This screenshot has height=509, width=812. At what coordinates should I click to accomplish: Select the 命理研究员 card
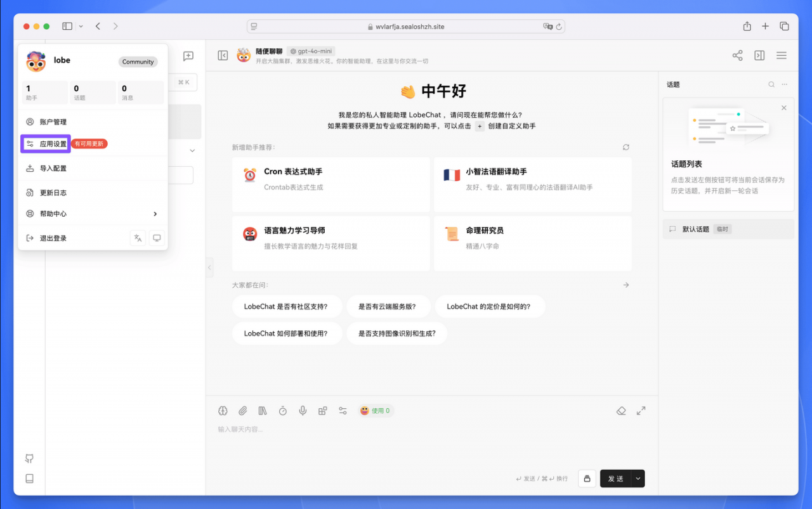(x=533, y=243)
